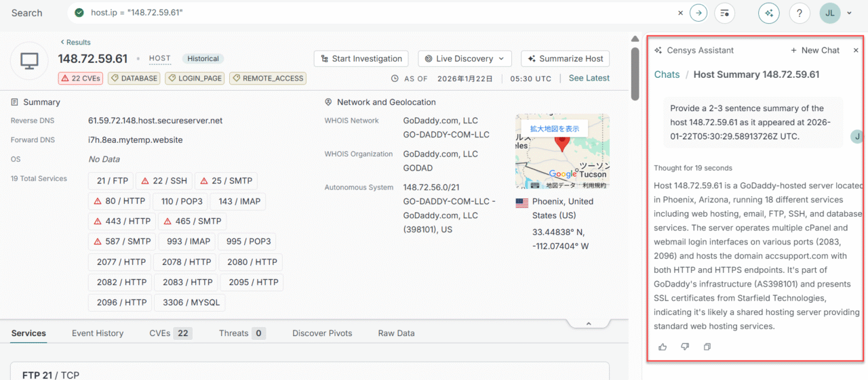Start a New Chat in the assistant
The height and width of the screenshot is (380, 868).
tap(814, 50)
